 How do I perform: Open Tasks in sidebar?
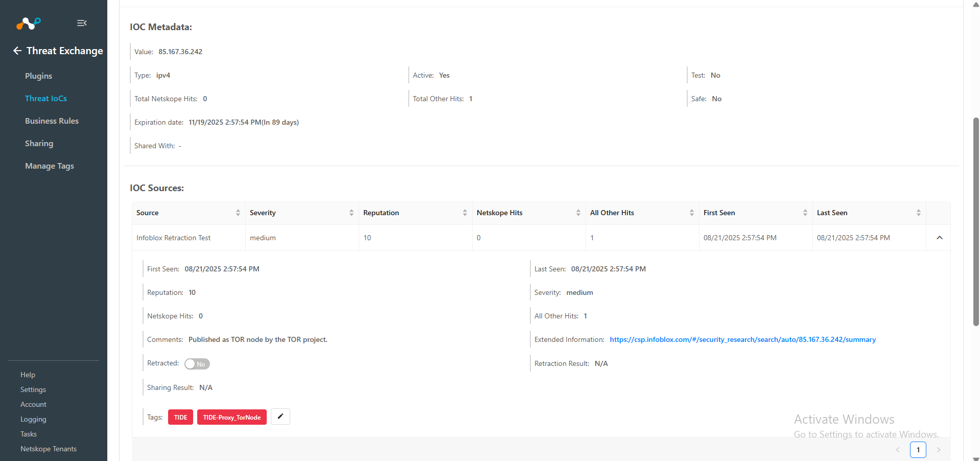point(29,434)
